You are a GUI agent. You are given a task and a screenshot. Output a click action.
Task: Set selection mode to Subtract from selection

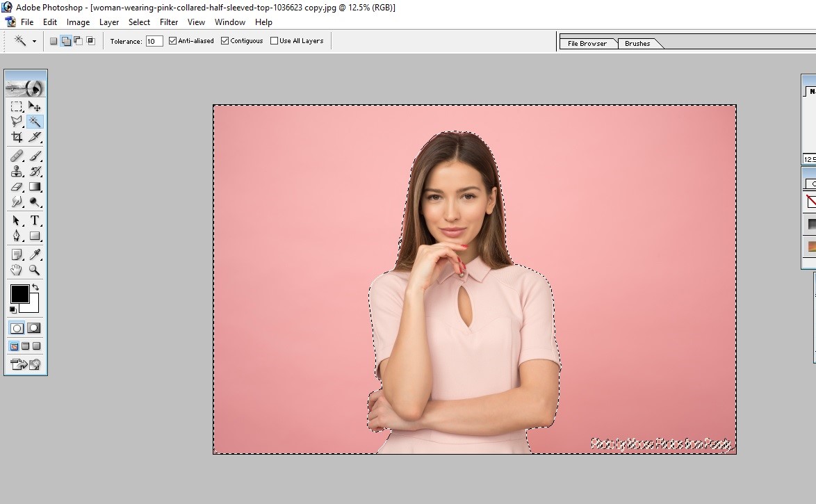click(78, 40)
